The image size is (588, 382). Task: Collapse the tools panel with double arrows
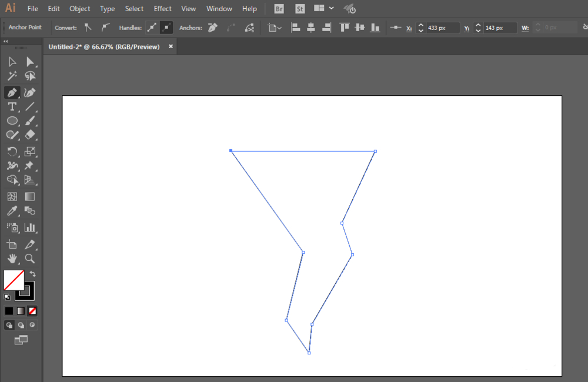click(6, 41)
